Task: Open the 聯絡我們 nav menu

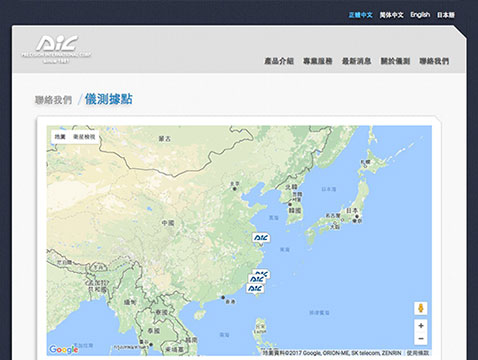Action: tap(434, 61)
